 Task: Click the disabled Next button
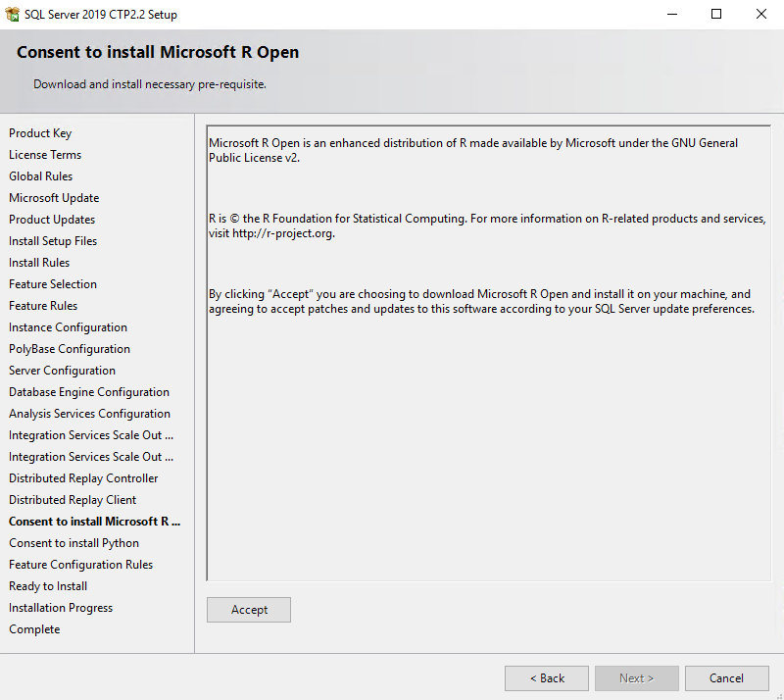[636, 678]
